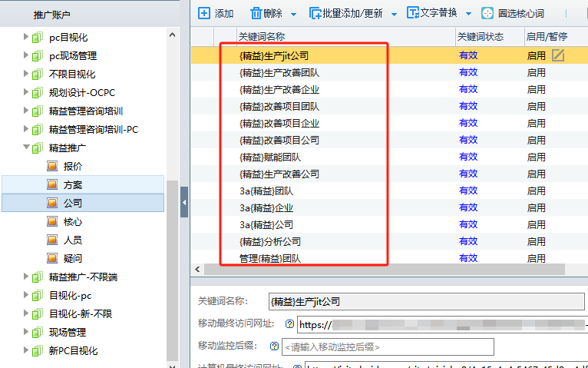Sort by 关键词状态 column header

[x=490, y=36]
